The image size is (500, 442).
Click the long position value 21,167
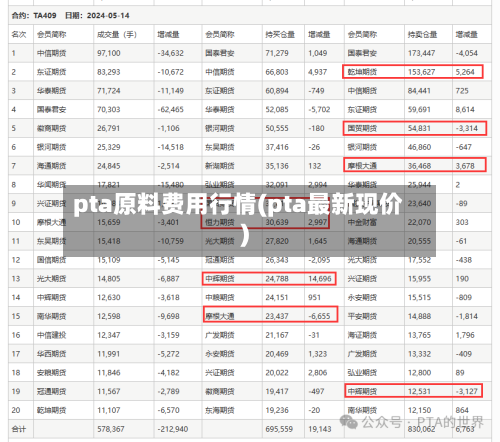277,335
